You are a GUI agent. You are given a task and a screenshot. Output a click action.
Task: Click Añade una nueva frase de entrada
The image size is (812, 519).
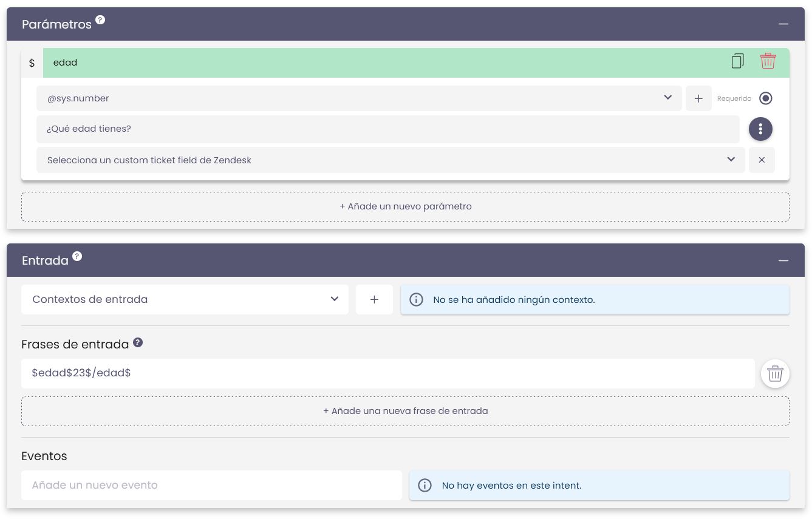pos(405,411)
